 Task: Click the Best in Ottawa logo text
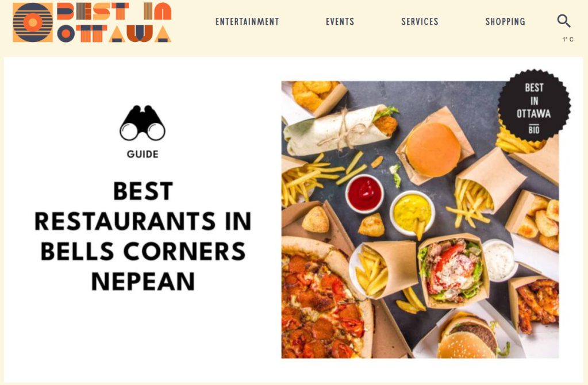[114, 22]
